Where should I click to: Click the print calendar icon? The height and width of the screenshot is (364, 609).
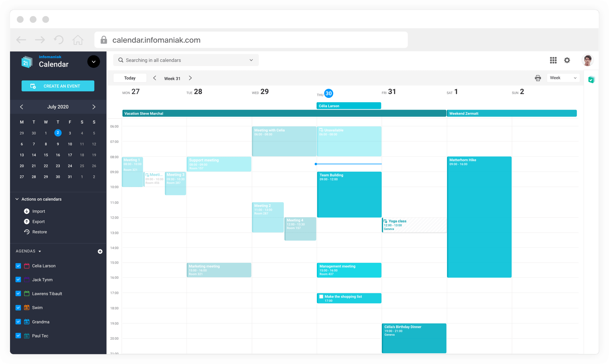538,78
